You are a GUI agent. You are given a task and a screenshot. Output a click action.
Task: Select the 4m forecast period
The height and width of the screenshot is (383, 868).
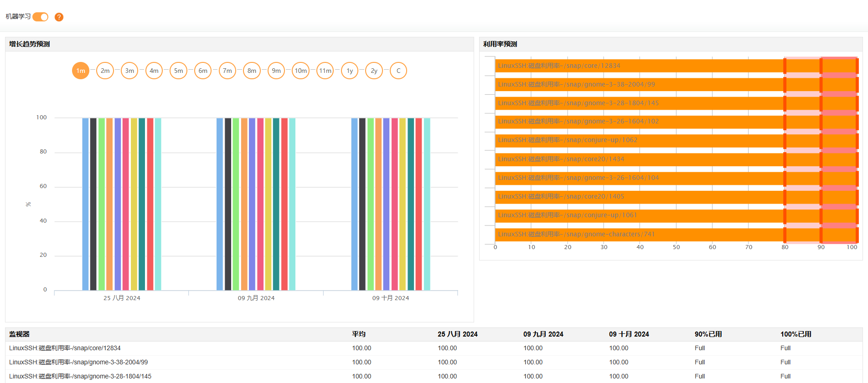[154, 71]
